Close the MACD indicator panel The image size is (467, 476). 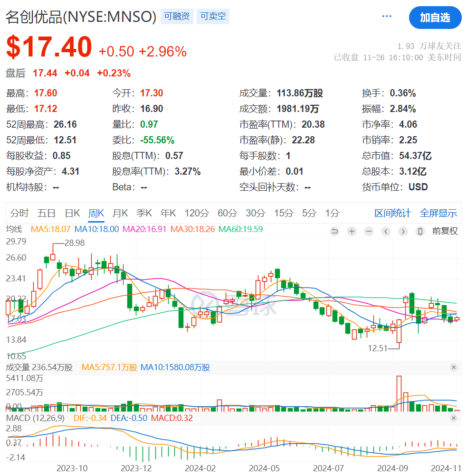click(x=453, y=418)
